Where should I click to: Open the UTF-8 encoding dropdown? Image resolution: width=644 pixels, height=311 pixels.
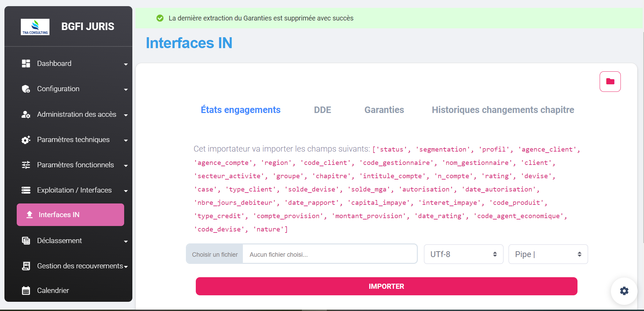[463, 254]
